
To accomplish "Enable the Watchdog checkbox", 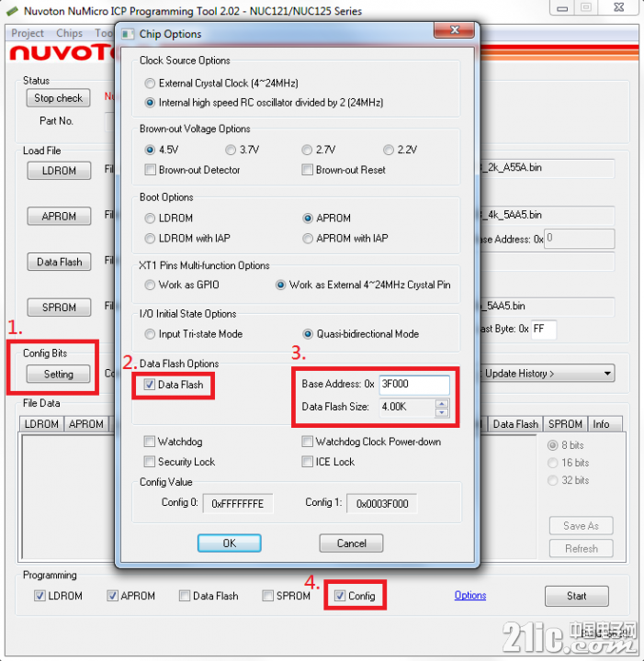I will pos(150,442).
